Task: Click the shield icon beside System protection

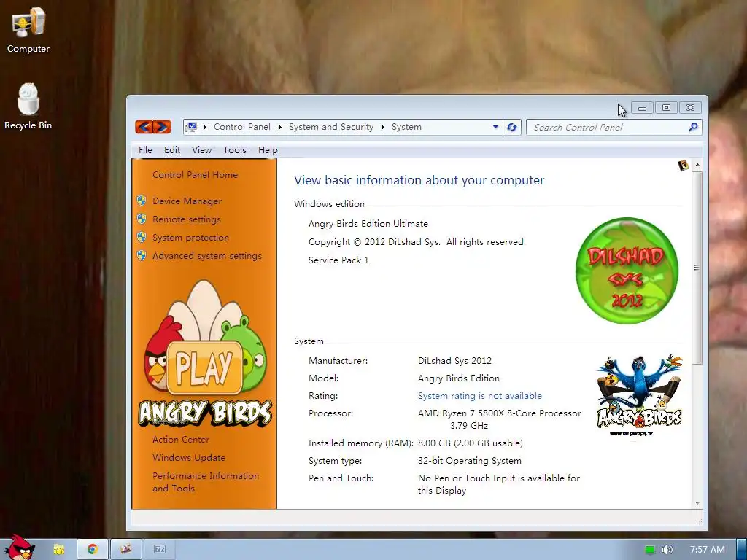Action: pyautogui.click(x=142, y=237)
